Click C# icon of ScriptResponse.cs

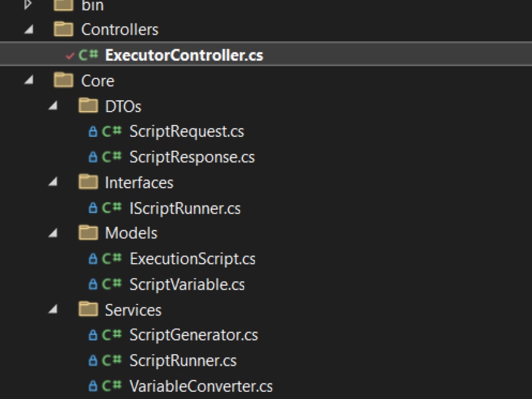pyautogui.click(x=112, y=157)
